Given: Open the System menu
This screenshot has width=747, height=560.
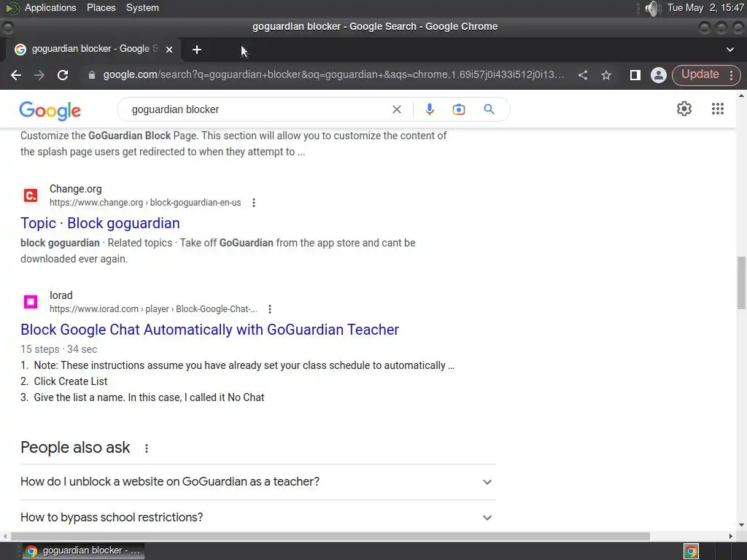Looking at the screenshot, I should coord(142,7).
